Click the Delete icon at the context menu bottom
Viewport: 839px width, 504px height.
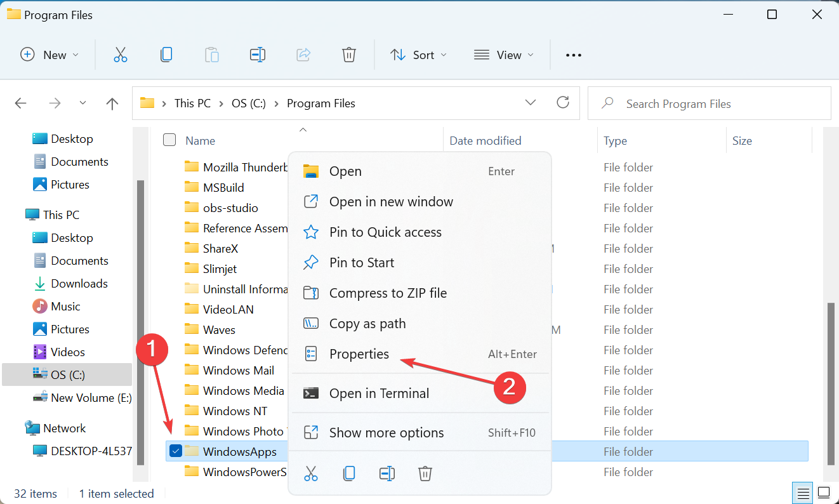pyautogui.click(x=425, y=474)
